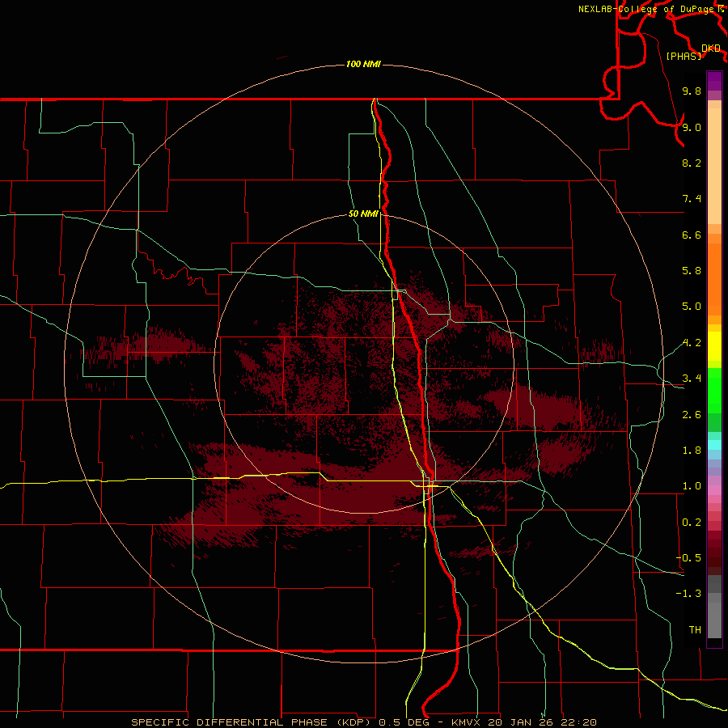Click the [PHAS] legend header
Screen dimensions: 728x728
click(684, 56)
